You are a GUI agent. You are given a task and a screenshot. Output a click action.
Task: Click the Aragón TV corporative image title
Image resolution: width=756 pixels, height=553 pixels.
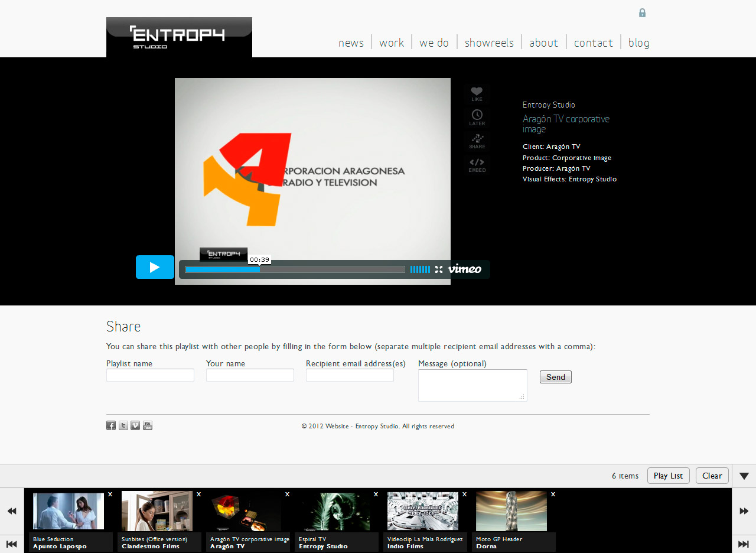(566, 123)
